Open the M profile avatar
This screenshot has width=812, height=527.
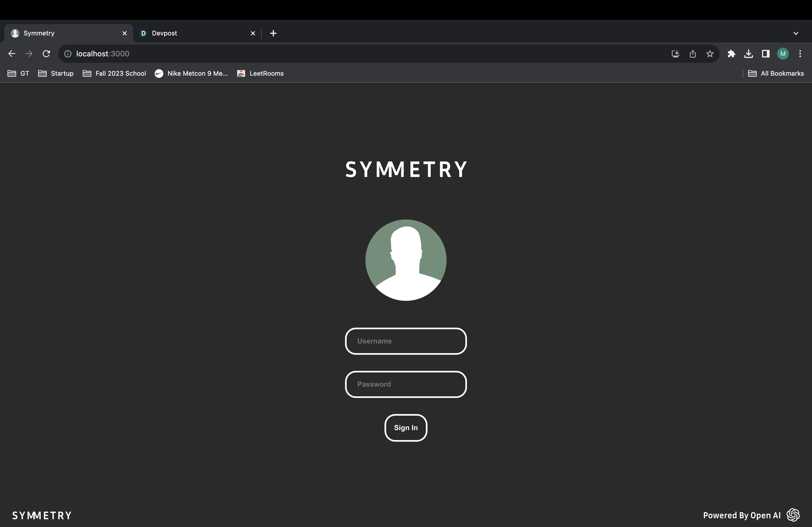point(783,53)
